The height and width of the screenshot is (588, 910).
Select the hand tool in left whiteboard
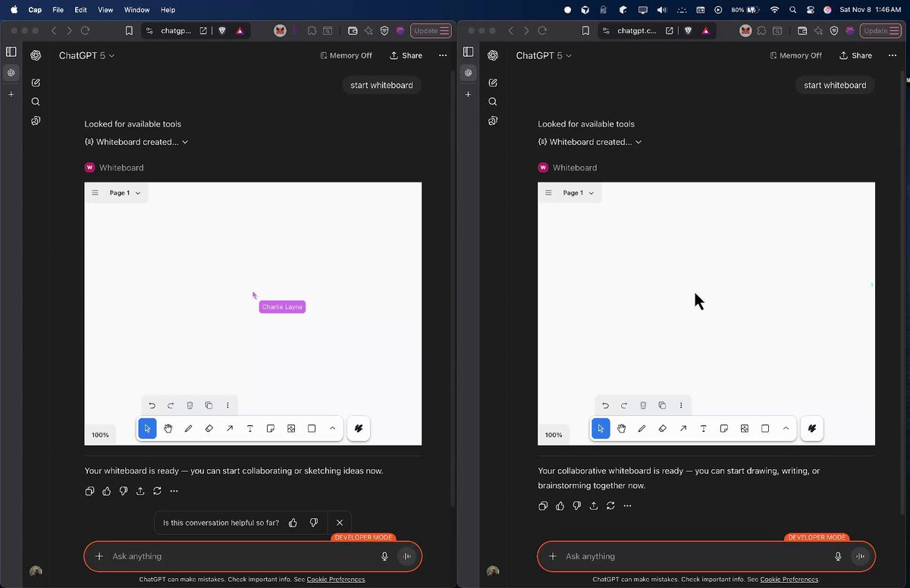pos(168,428)
